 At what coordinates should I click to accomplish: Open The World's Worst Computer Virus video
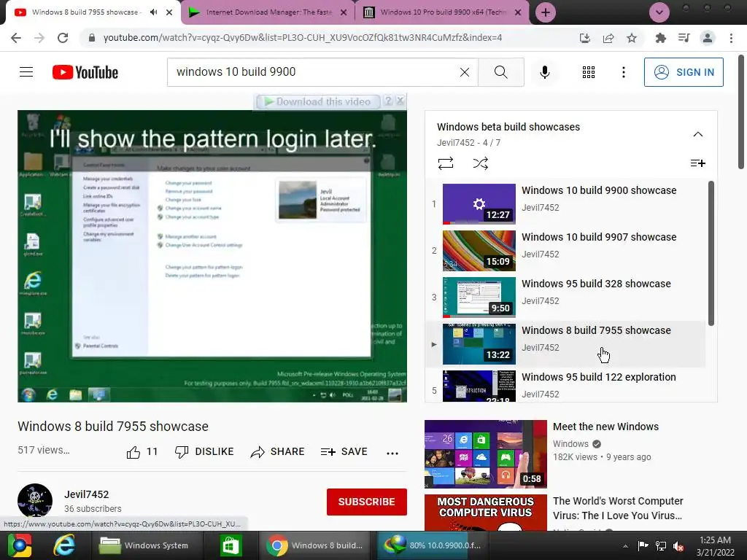click(617, 508)
